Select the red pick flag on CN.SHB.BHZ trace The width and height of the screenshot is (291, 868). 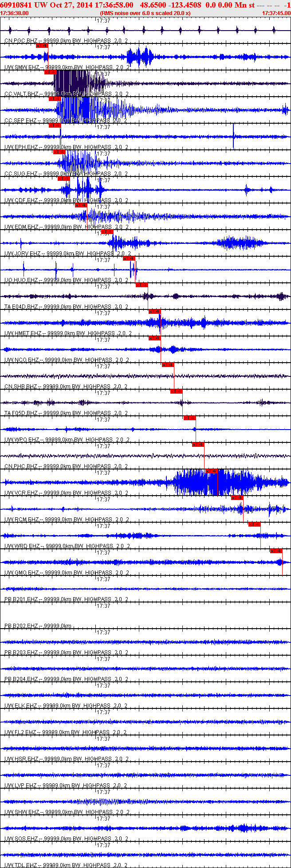click(168, 364)
